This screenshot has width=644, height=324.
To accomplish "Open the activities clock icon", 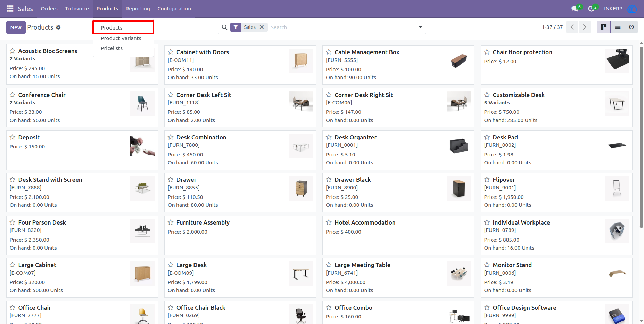I will point(591,9).
